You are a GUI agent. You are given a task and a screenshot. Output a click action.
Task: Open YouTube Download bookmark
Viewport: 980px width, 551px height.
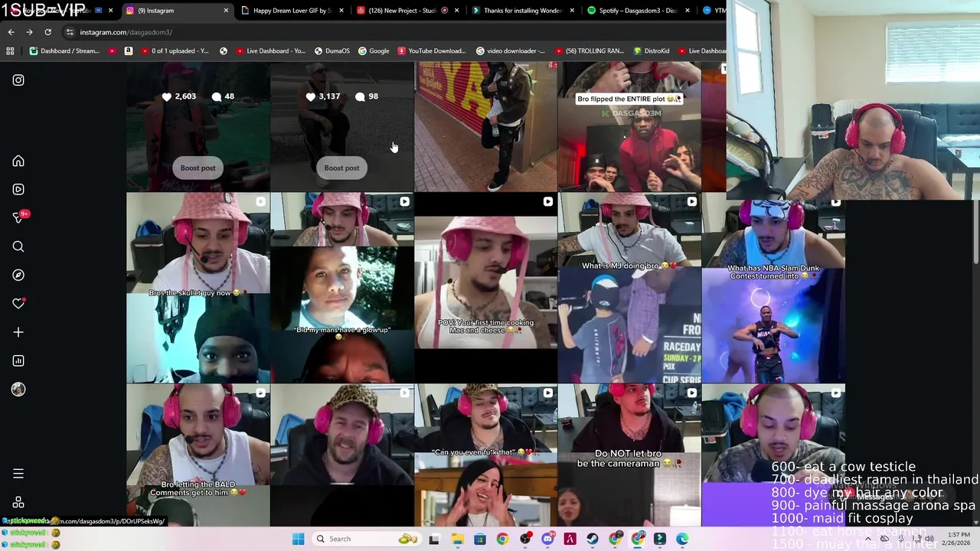[432, 51]
